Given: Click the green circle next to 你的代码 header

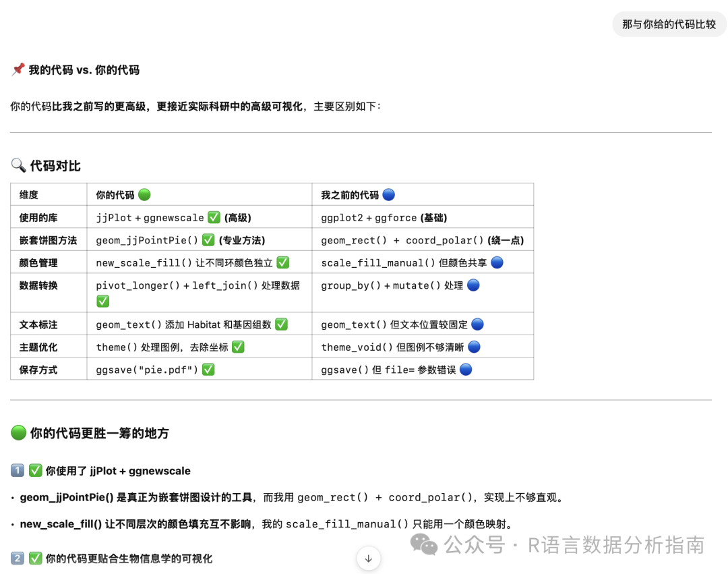Looking at the screenshot, I should click(x=144, y=194).
